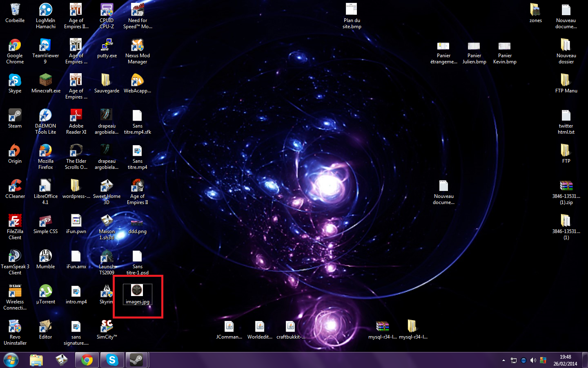Launch Simple CSS
The image size is (588, 368).
click(45, 224)
